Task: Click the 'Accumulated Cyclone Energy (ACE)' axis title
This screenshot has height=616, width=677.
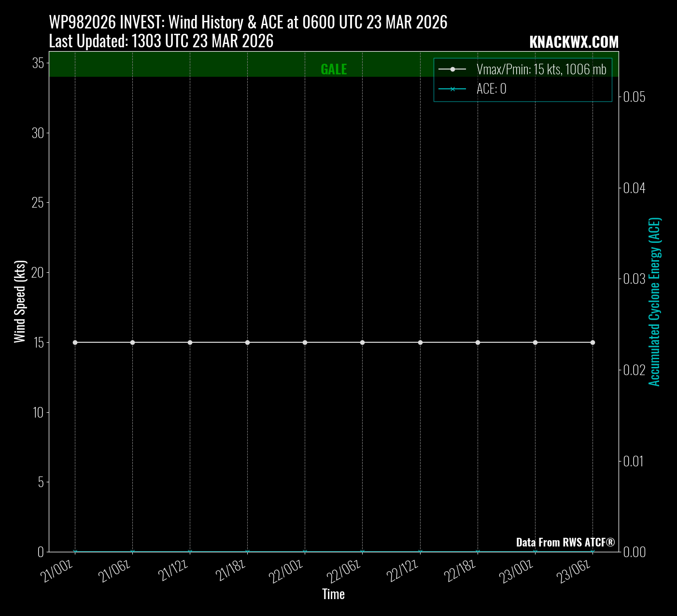Action: coord(654,302)
